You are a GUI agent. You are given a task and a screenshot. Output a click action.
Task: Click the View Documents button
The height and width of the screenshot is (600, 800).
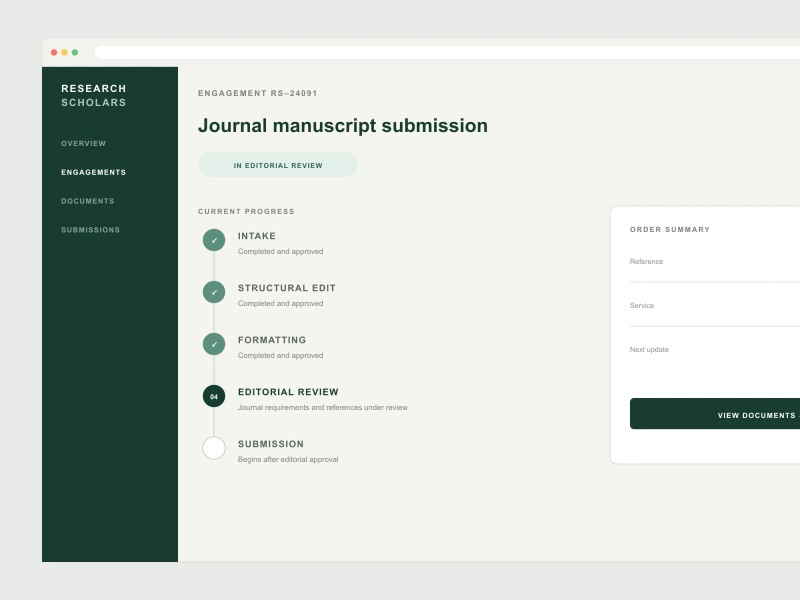pos(715,414)
